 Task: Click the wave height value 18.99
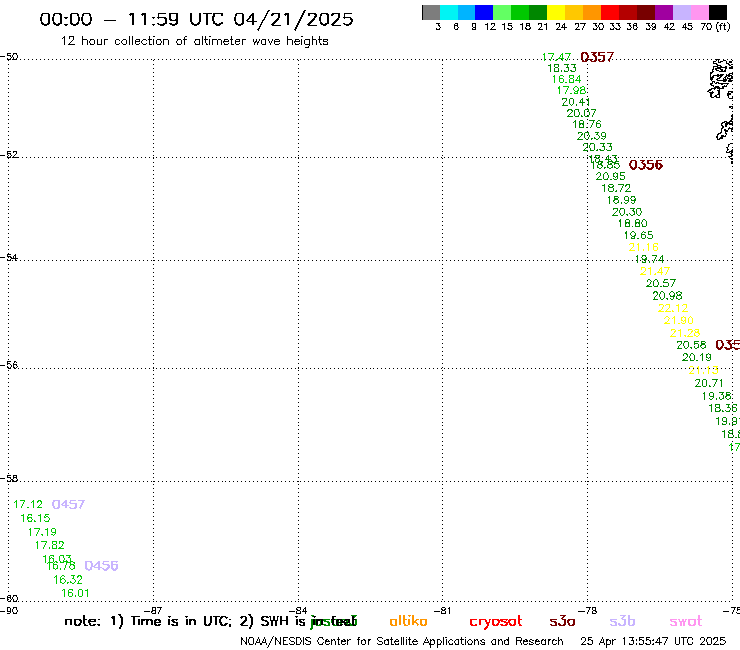click(x=622, y=200)
